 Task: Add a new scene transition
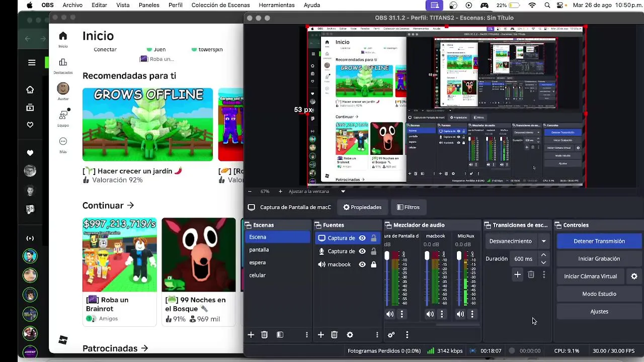click(517, 275)
